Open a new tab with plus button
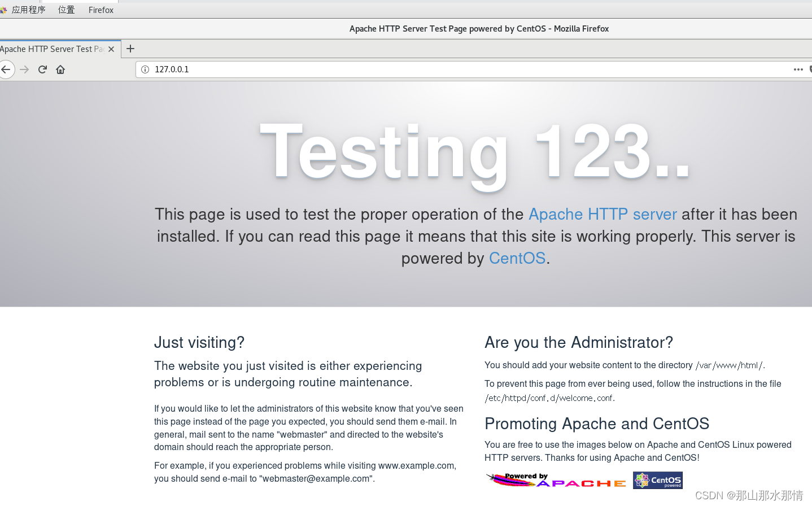This screenshot has height=506, width=812. pos(130,49)
